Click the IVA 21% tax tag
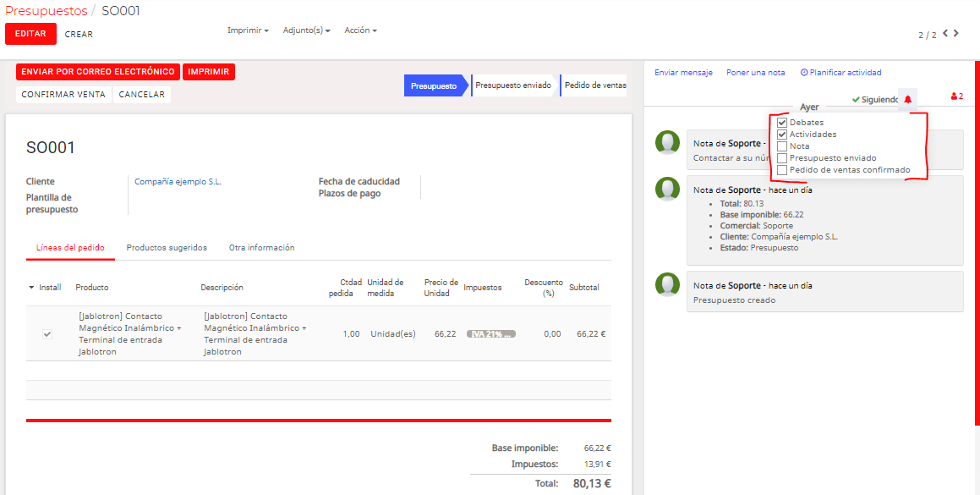The image size is (980, 495). (491, 334)
